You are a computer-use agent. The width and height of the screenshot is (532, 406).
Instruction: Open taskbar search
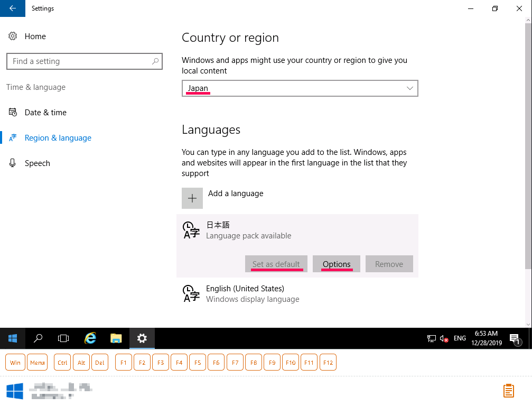(38, 338)
